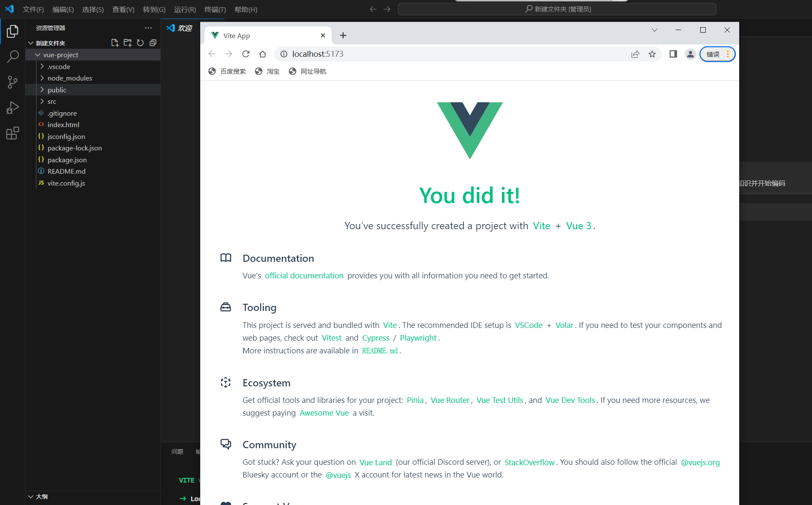This screenshot has width=812, height=505.
Task: Click the VS Code navigate back arrow
Action: (x=373, y=9)
